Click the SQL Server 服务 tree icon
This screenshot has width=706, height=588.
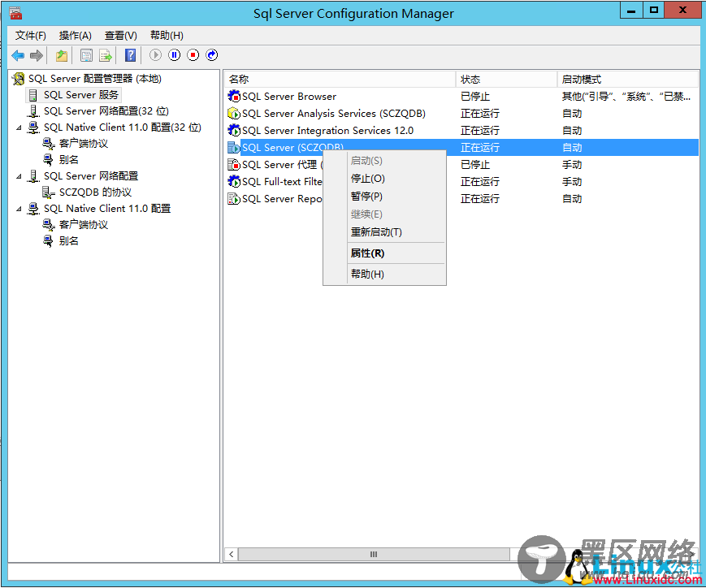[32, 95]
